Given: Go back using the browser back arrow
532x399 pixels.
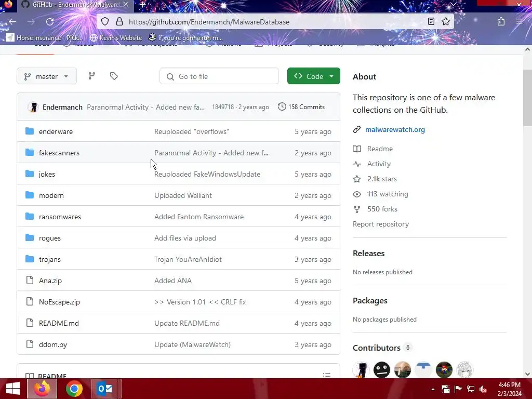Looking at the screenshot, I should [12, 22].
